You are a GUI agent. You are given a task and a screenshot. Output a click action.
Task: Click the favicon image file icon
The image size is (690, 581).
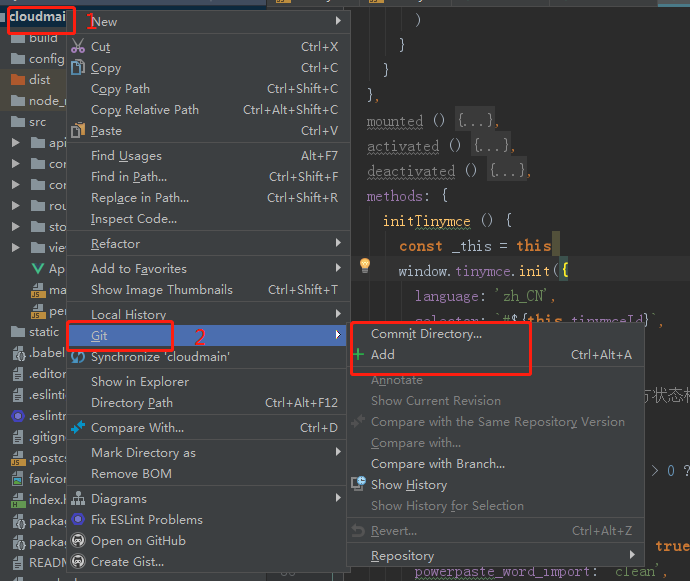tap(18, 478)
